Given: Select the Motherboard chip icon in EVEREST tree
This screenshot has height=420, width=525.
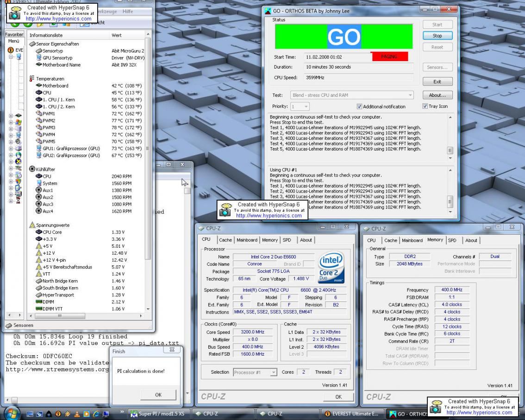Looking at the screenshot, I should point(19,116).
